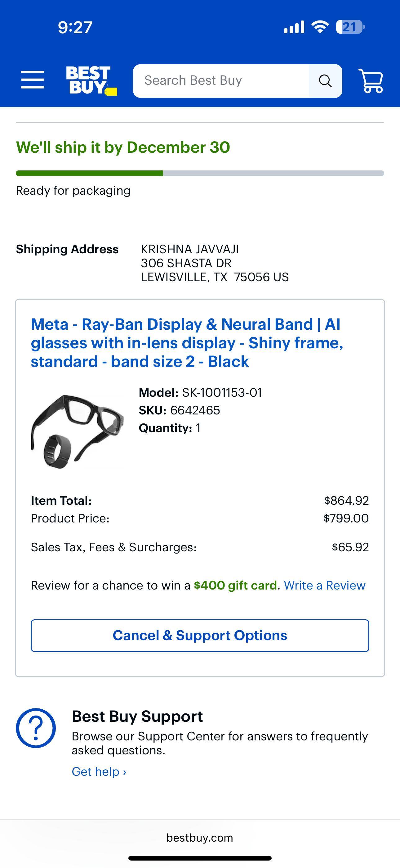The height and width of the screenshot is (868, 400).
Task: Follow the Get help link
Action: coord(99,772)
